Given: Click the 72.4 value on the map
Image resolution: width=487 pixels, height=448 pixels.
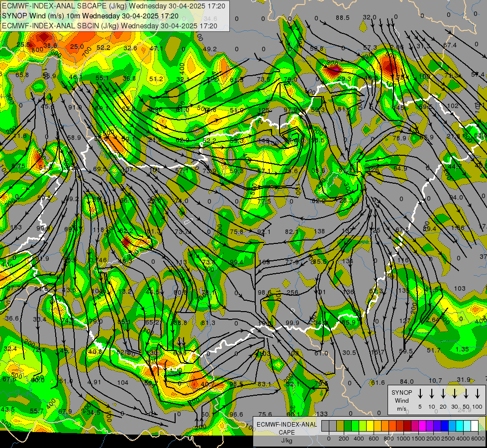Looking at the screenshot, I should [38, 350].
